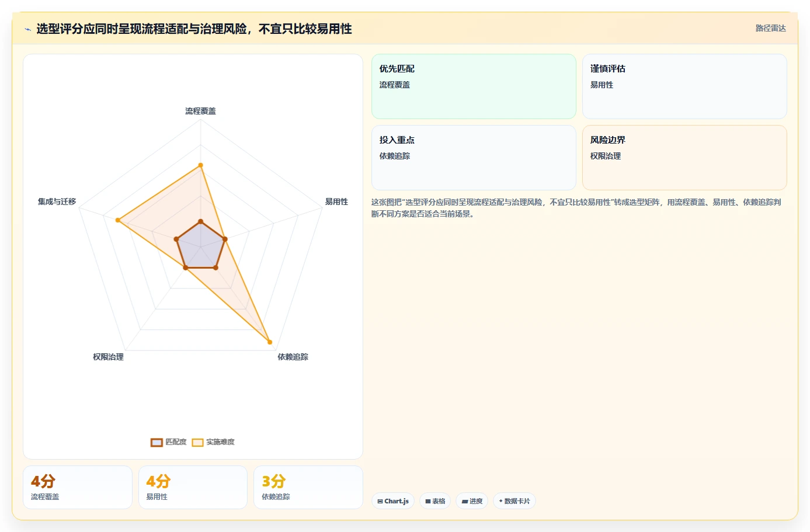Click the 匹配度 legend label

(176, 442)
